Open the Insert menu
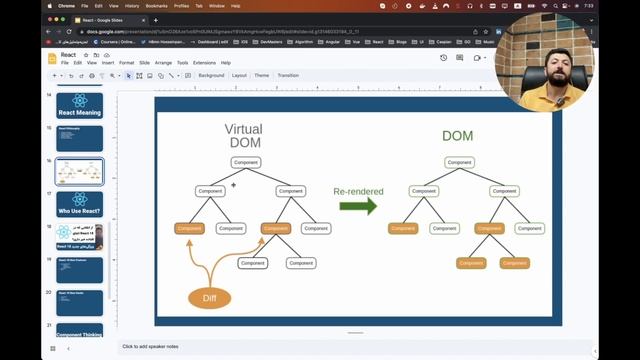 (108, 63)
